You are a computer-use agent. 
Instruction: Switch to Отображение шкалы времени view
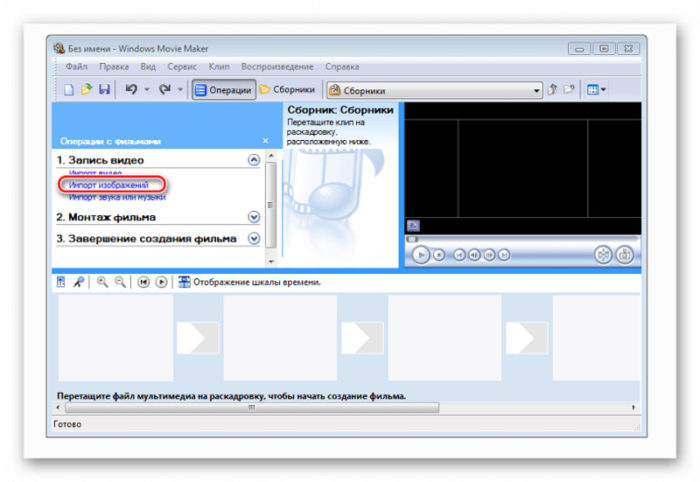[250, 282]
